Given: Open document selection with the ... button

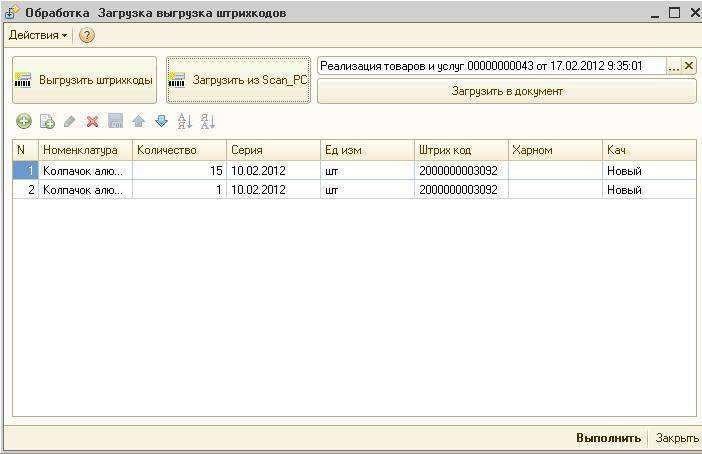Looking at the screenshot, I should (x=673, y=66).
